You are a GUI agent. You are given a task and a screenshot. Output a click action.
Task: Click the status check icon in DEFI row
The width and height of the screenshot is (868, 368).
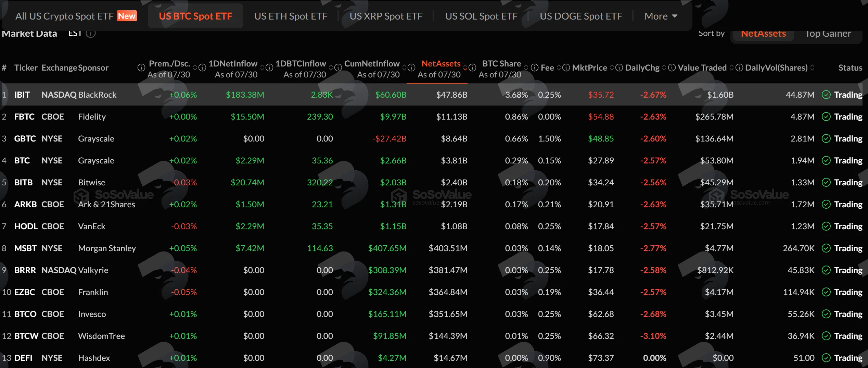(826, 358)
